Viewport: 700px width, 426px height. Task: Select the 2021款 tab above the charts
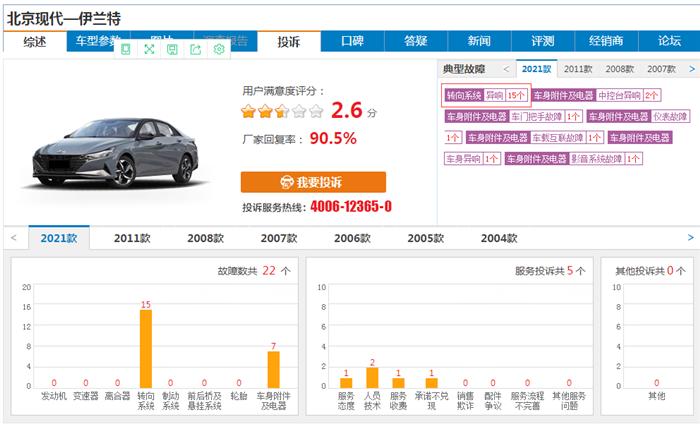pyautogui.click(x=59, y=238)
